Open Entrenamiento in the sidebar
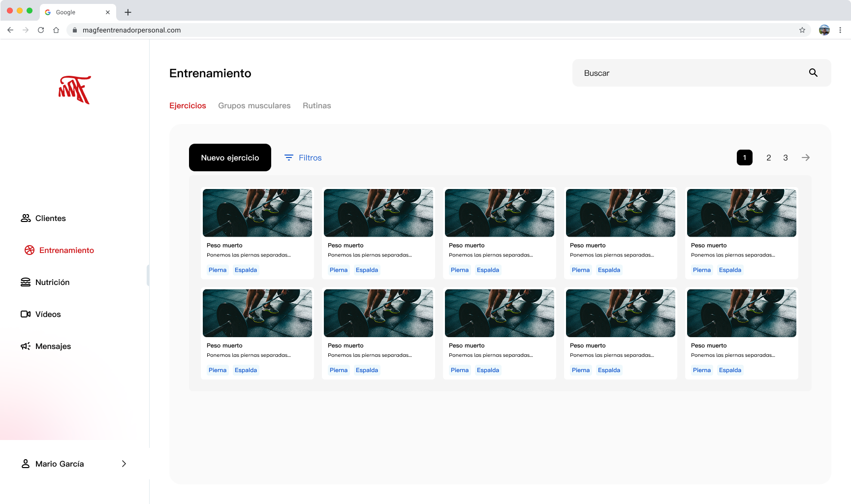 point(59,250)
